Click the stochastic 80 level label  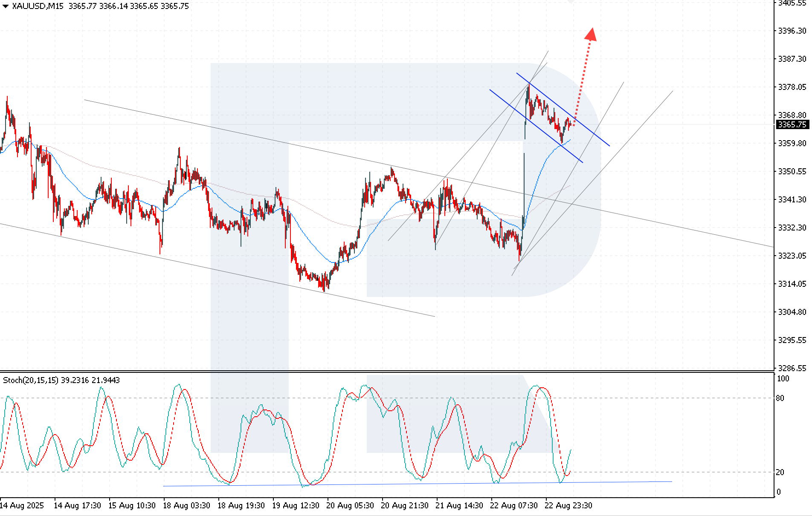[x=780, y=398]
